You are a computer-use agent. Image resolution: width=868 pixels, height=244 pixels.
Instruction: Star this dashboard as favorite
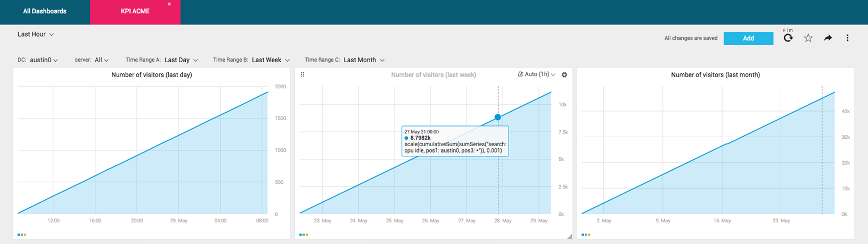pos(808,38)
